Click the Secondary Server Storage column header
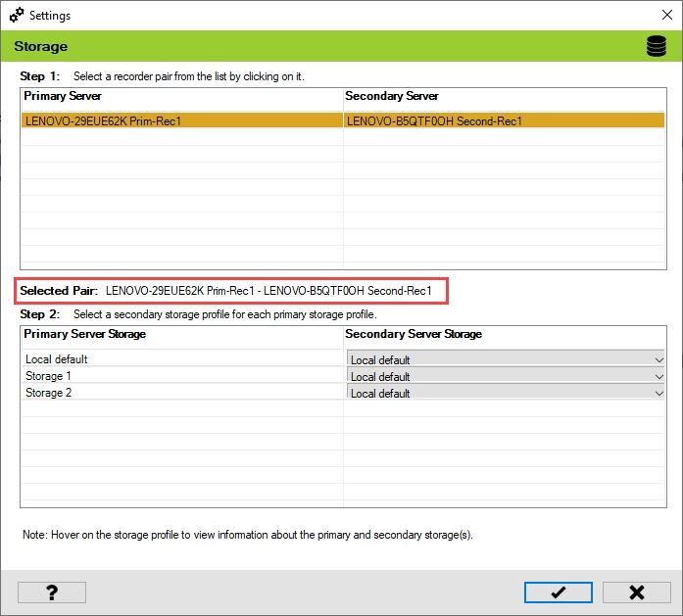683x616 pixels. point(504,335)
